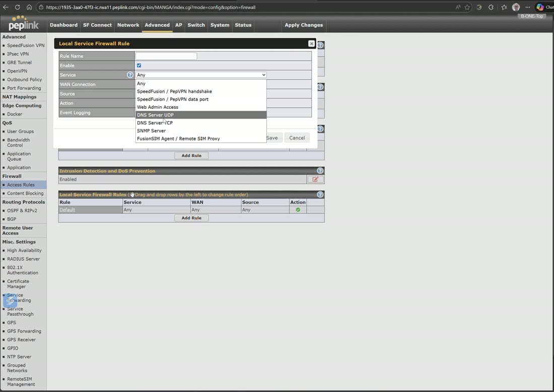Open Outbound Policy page
The image size is (554, 392).
[24, 80]
